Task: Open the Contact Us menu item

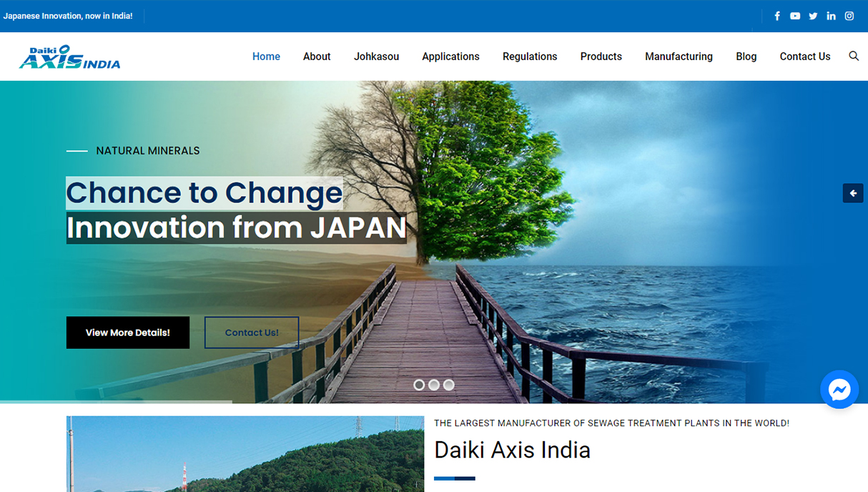Action: [x=805, y=56]
